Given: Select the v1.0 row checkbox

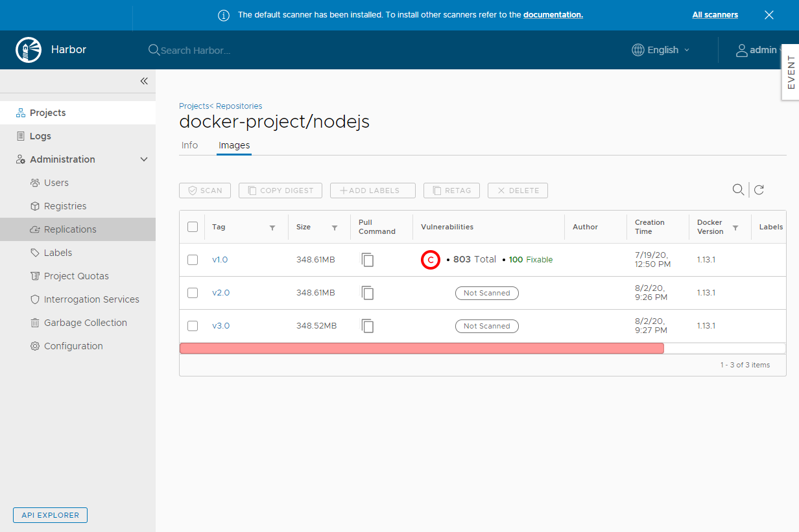Looking at the screenshot, I should [193, 260].
